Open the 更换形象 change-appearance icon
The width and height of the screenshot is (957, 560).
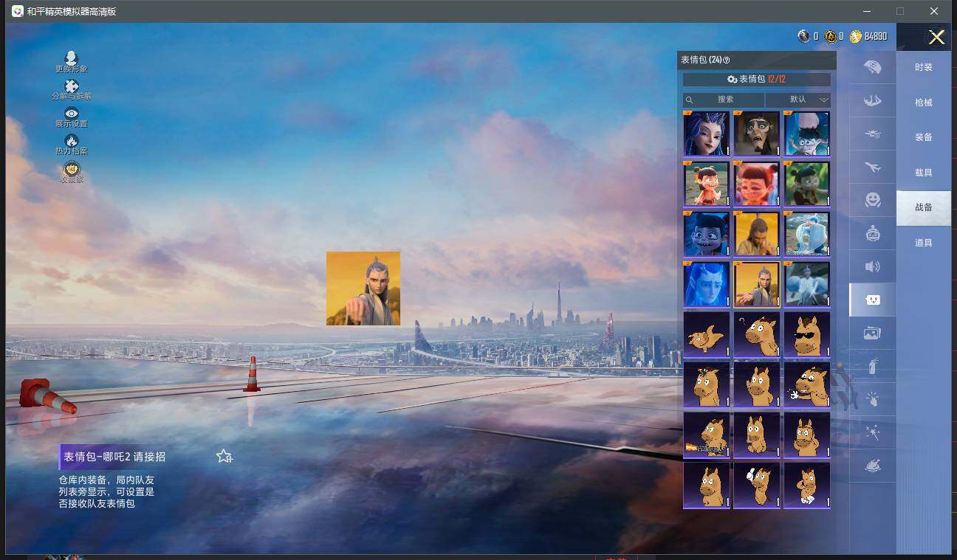71,59
